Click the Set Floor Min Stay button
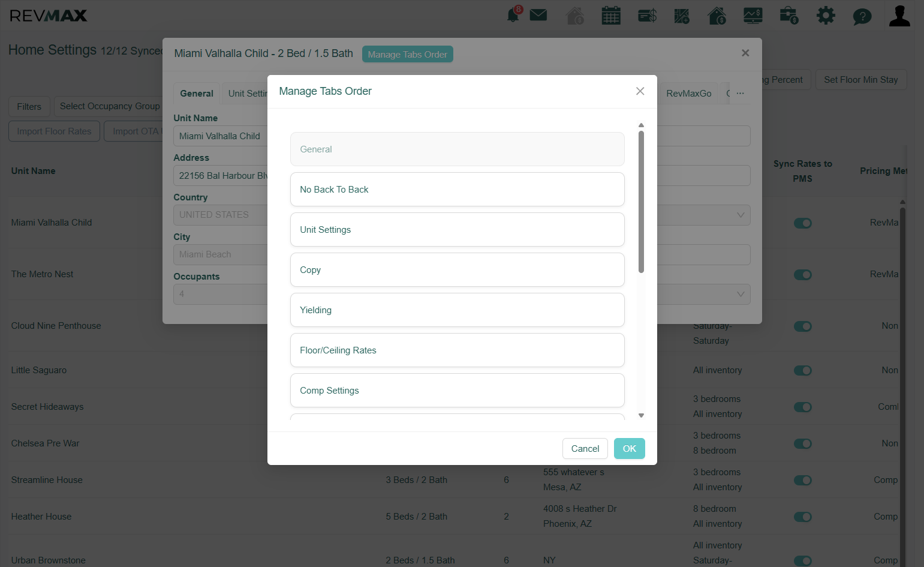This screenshot has height=567, width=924. [861, 80]
